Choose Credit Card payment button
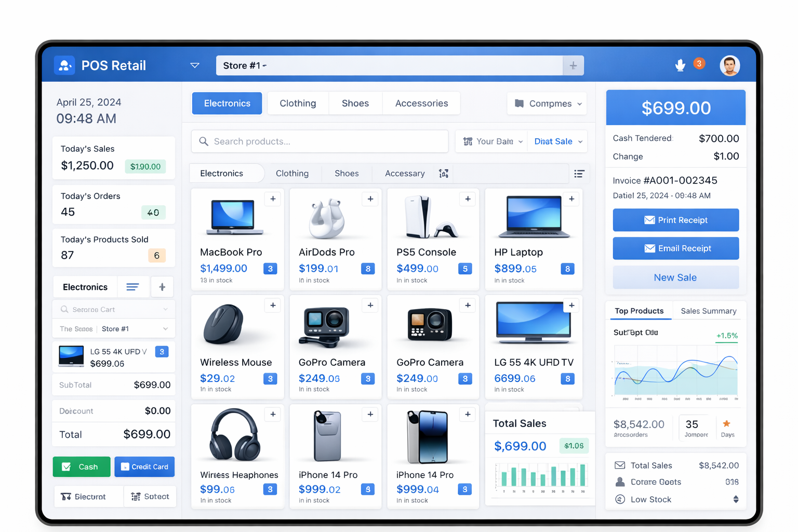Viewport: 798px width, 532px height. (144, 467)
